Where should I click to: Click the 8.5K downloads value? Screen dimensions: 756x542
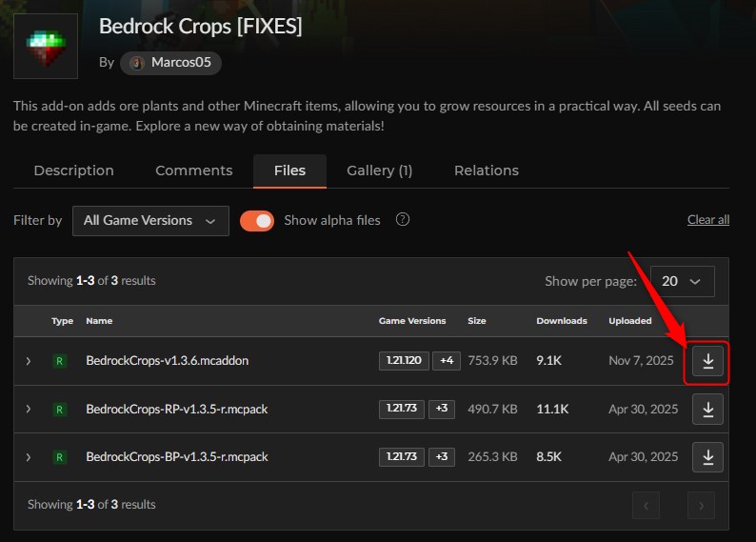click(549, 457)
